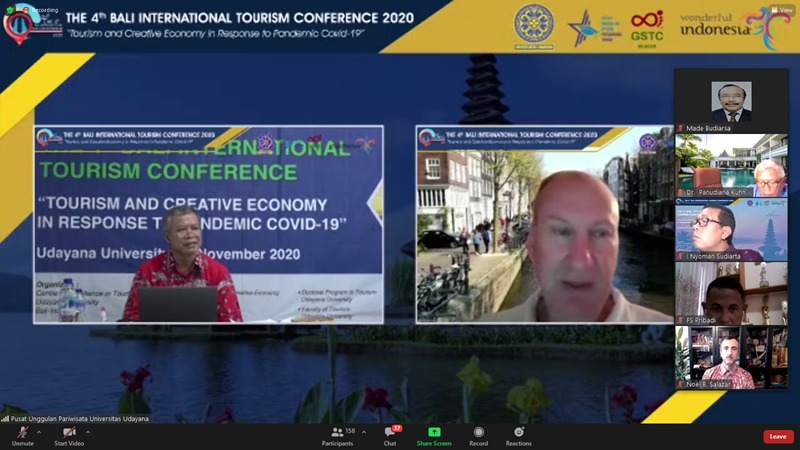Viewport: 800px width, 450px height.
Task: Click I Nyoman Sudiarta's video tile
Action: coord(730,229)
